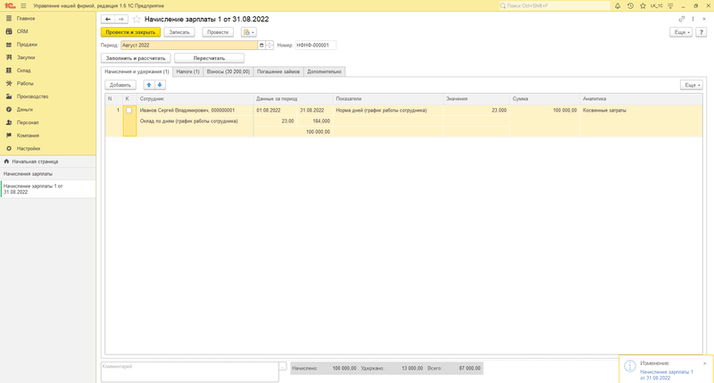714x383 pixels.
Task: Go back with the left arrow
Action: [108, 19]
